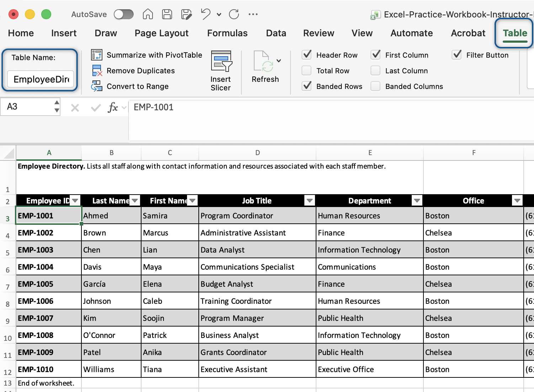Open the Formulas ribbon tab
The width and height of the screenshot is (534, 392).
tap(228, 33)
